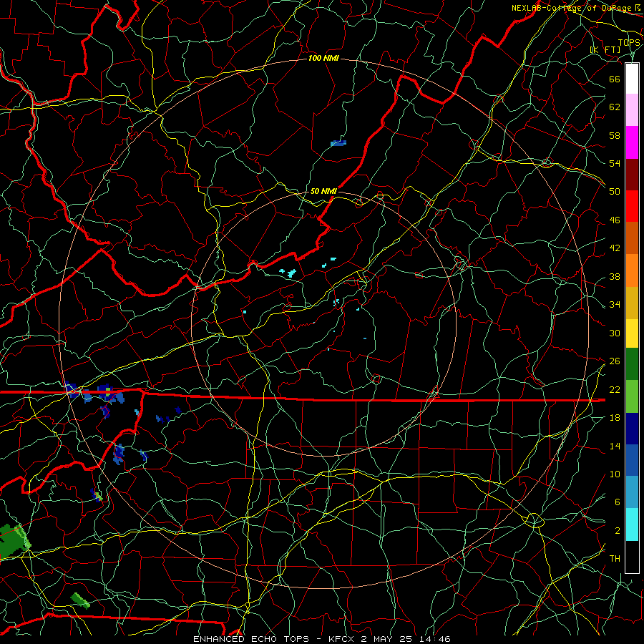This screenshot has width=644, height=644.
Task: Click the dark green legend swatch
Action: (632, 364)
